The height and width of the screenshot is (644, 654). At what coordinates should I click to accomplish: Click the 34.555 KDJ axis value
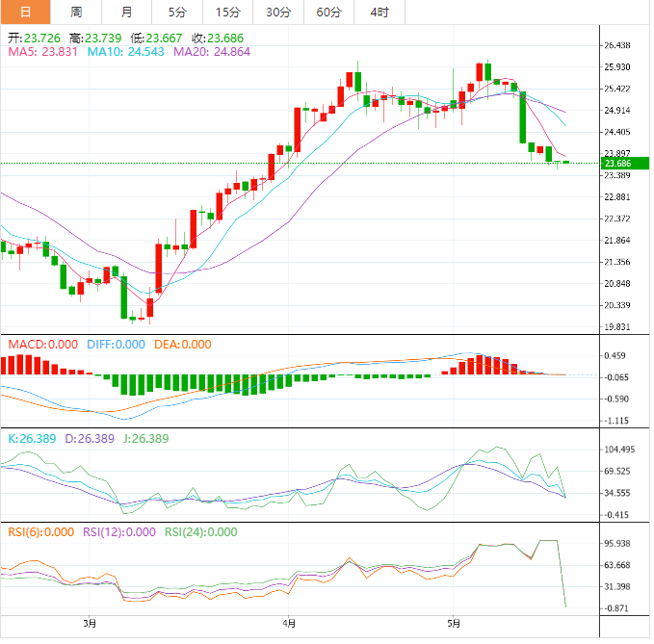coord(617,493)
